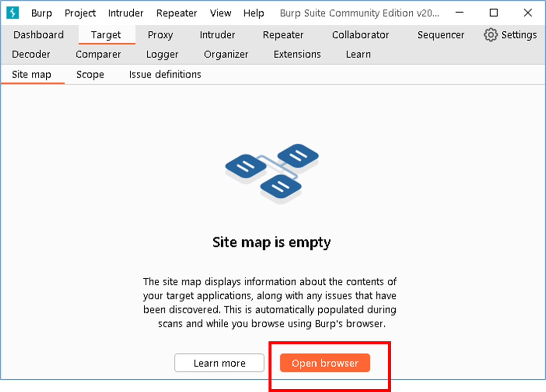Select the Comparer tab
This screenshot has width=546, height=392.
click(98, 54)
